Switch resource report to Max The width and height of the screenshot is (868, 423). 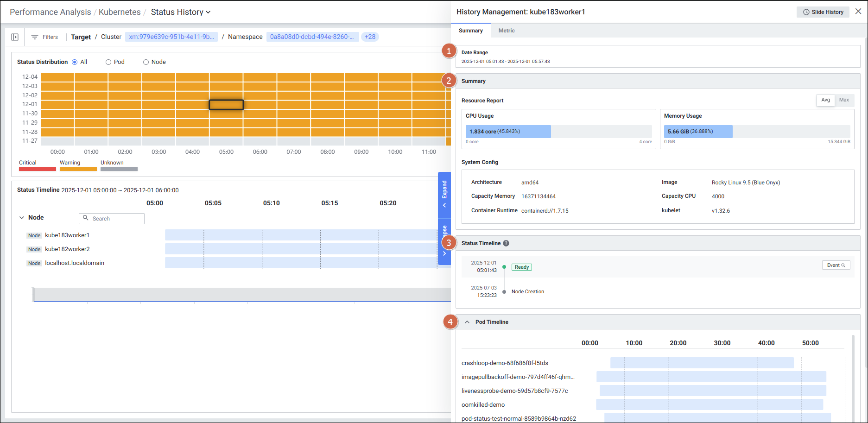click(844, 100)
